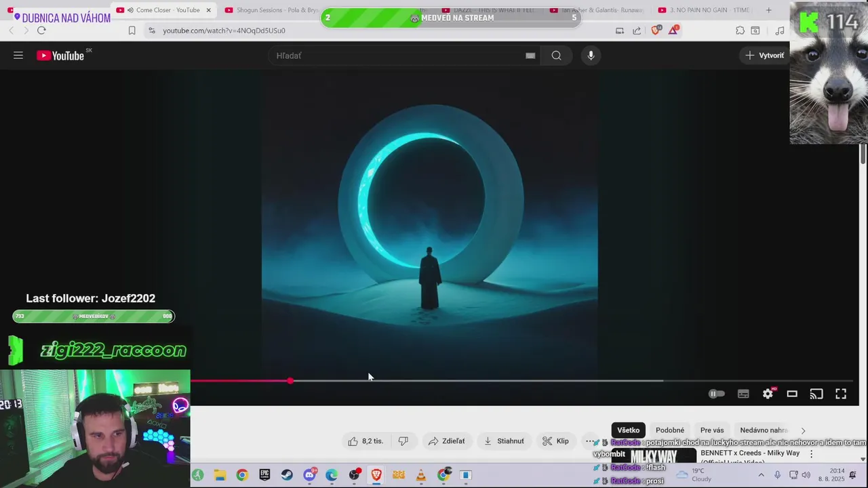Open Discord from the taskbar

coord(309,475)
